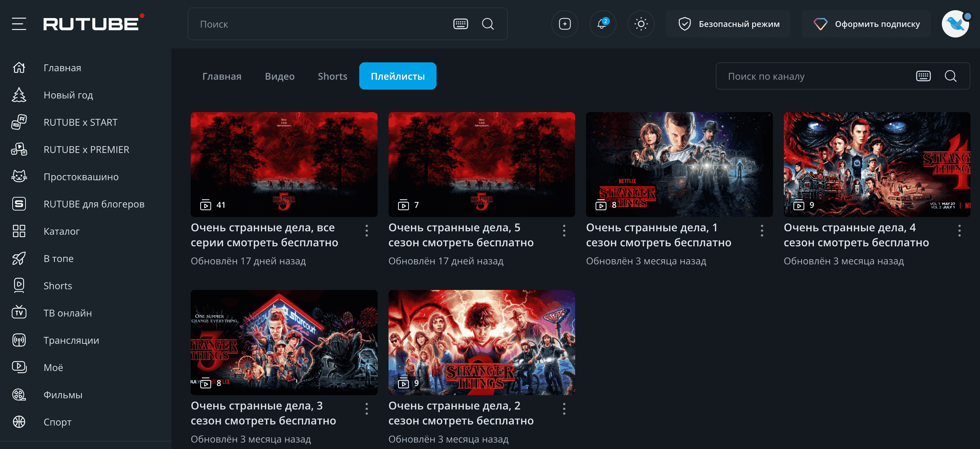Image resolution: width=980 pixels, height=449 pixels.
Task: Open season 2 playlist thumbnail
Action: tap(481, 342)
